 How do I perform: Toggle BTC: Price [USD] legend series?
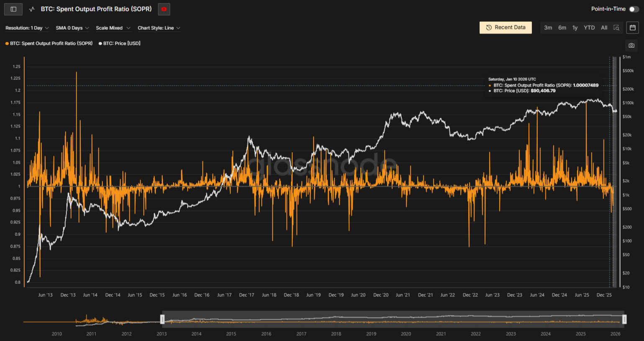[x=121, y=43]
